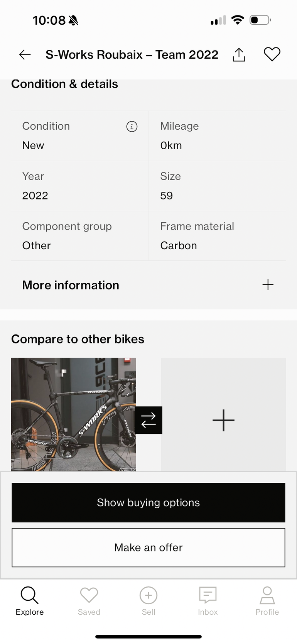This screenshot has width=297, height=644.
Task: Switch to the Sell tab
Action: (x=148, y=601)
